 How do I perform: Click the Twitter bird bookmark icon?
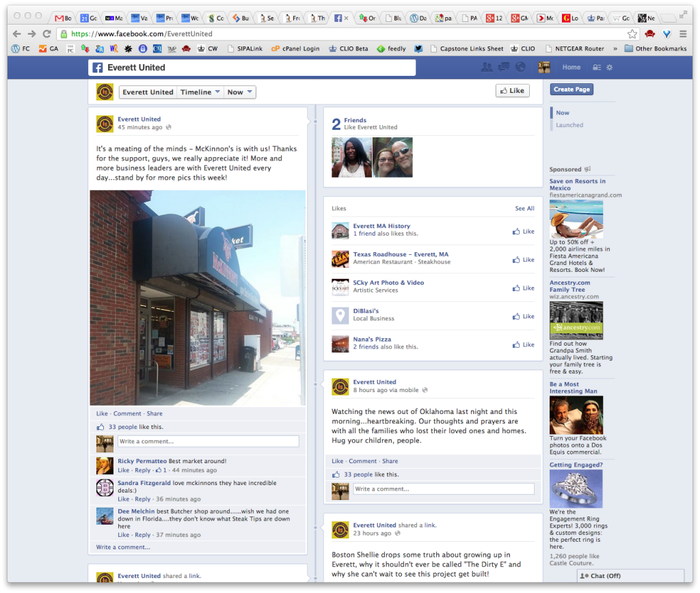(x=418, y=49)
